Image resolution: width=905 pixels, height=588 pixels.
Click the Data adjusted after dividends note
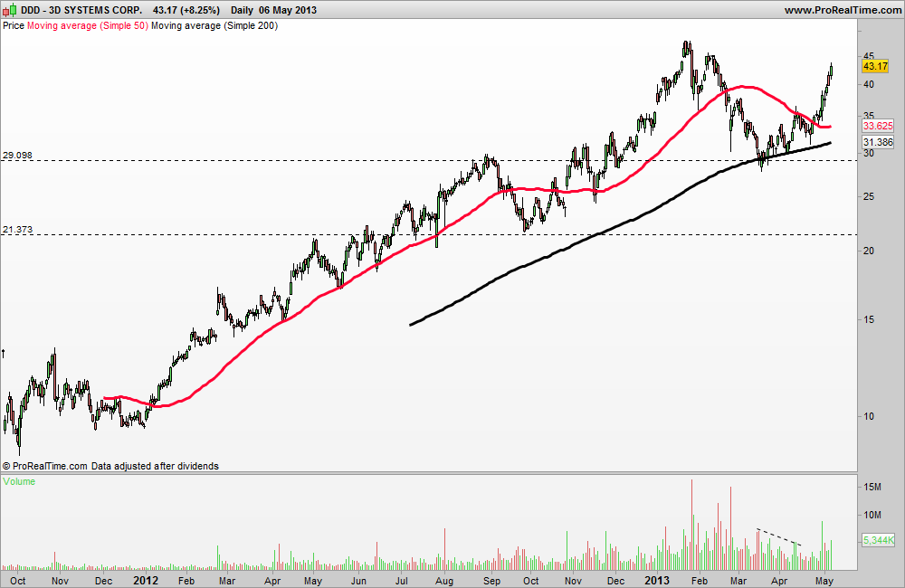pyautogui.click(x=155, y=466)
